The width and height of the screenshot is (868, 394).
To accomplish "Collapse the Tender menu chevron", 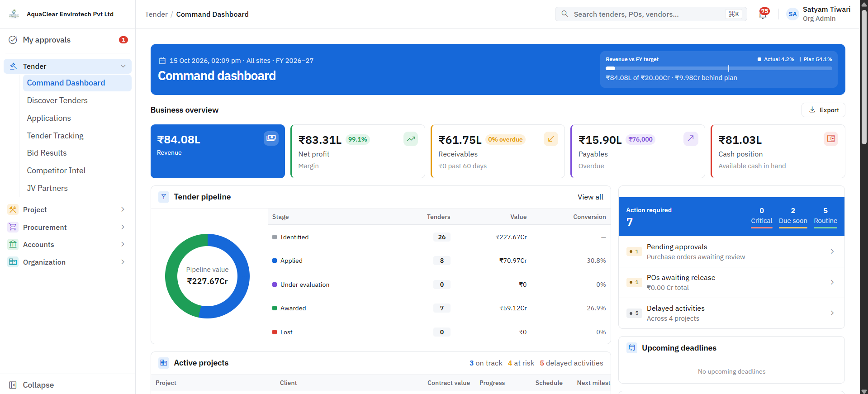I will [x=123, y=66].
